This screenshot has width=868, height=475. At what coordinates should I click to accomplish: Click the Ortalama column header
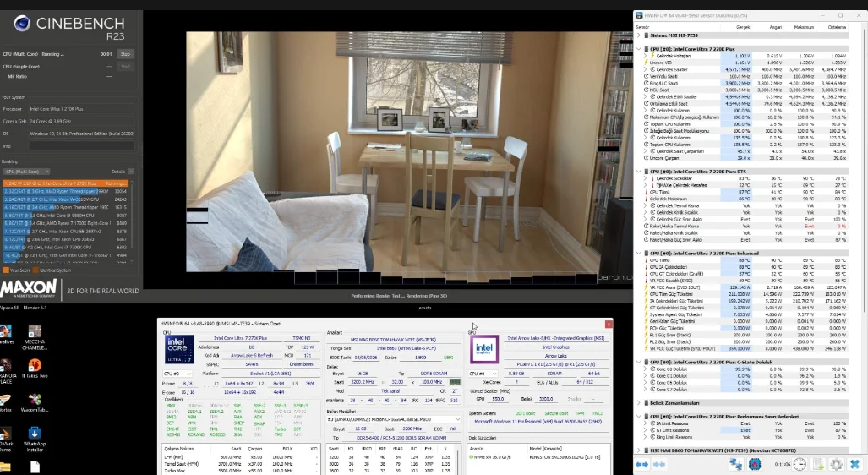[837, 26]
